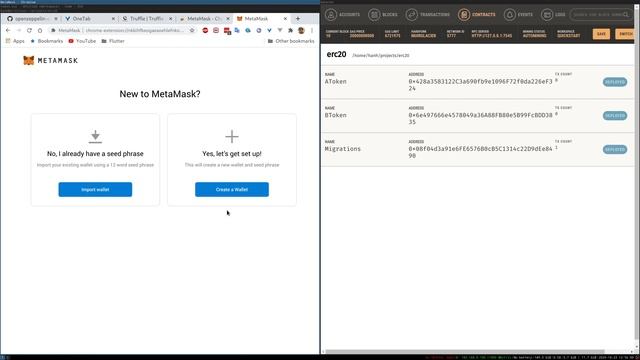Open Other bookmarks folder
This screenshot has width=640, height=360.
pyautogui.click(x=291, y=41)
